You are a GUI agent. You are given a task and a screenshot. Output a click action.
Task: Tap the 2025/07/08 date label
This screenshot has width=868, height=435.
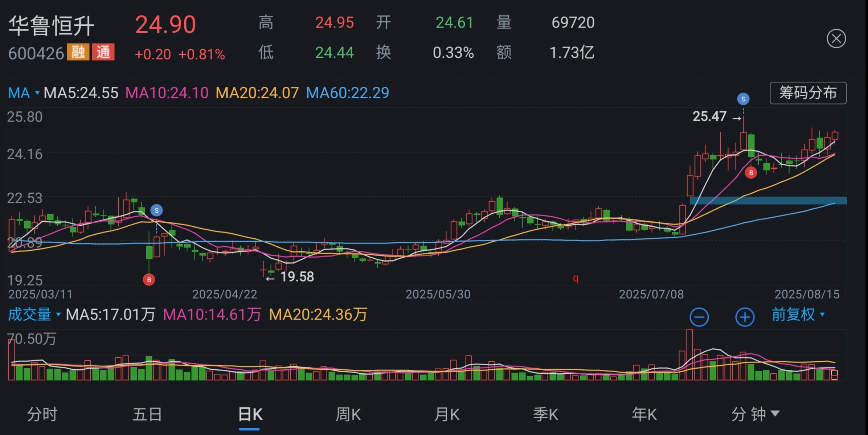pyautogui.click(x=651, y=294)
